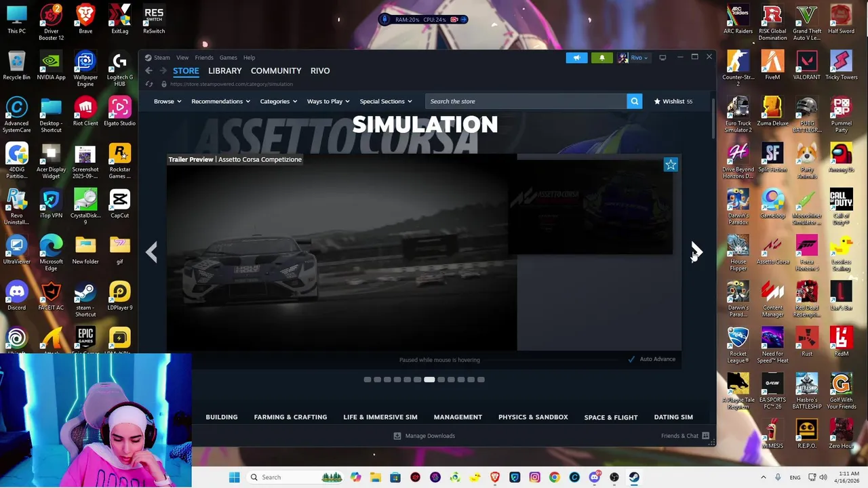The height and width of the screenshot is (488, 868).
Task: Open Content Manager desktop shortcut
Action: [x=772, y=297]
